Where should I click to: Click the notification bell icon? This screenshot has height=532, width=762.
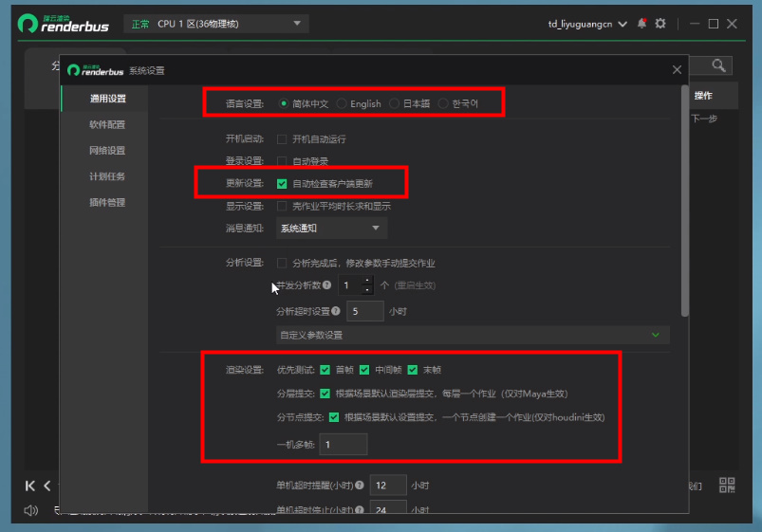642,24
